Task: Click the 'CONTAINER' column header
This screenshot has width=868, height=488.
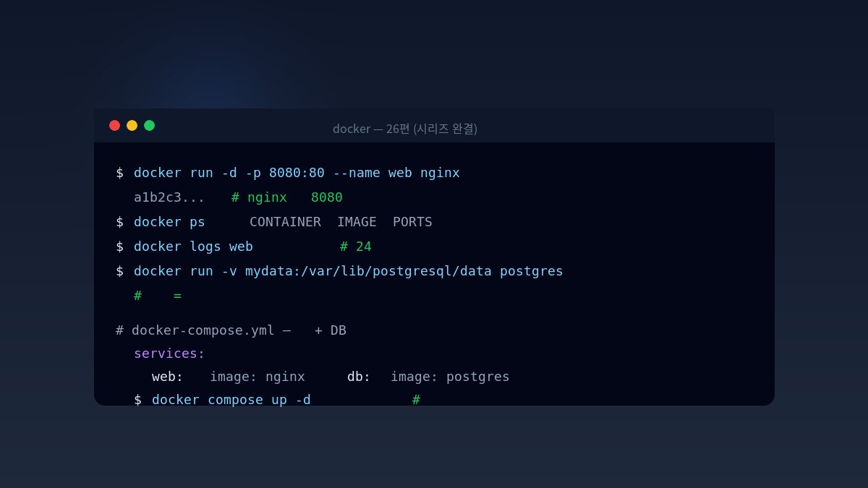Action: coord(285,222)
